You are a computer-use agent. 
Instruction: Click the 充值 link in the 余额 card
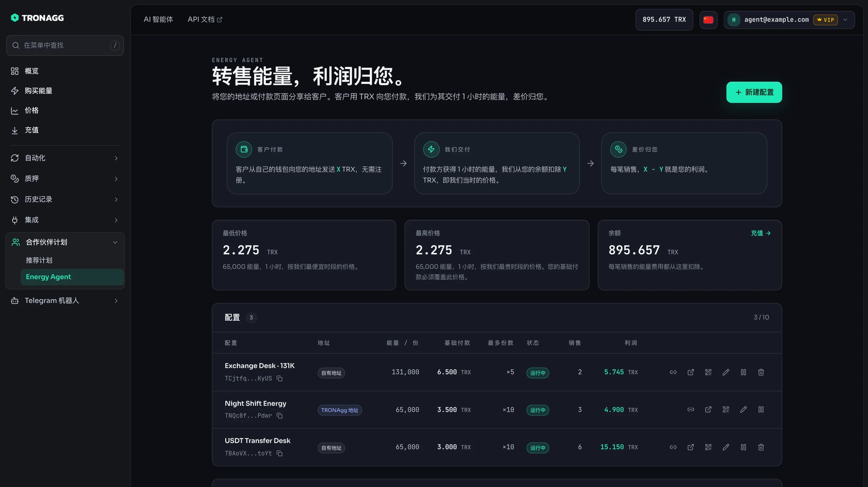pyautogui.click(x=761, y=233)
